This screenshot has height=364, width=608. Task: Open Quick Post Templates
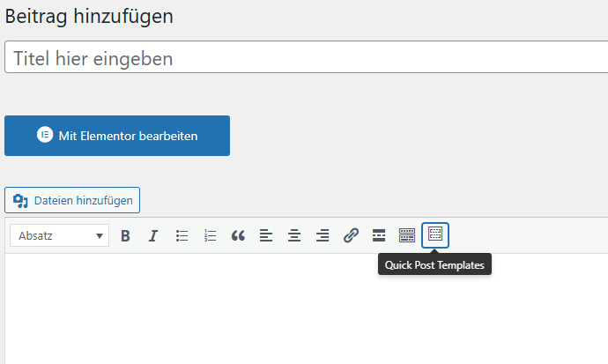pyautogui.click(x=435, y=235)
